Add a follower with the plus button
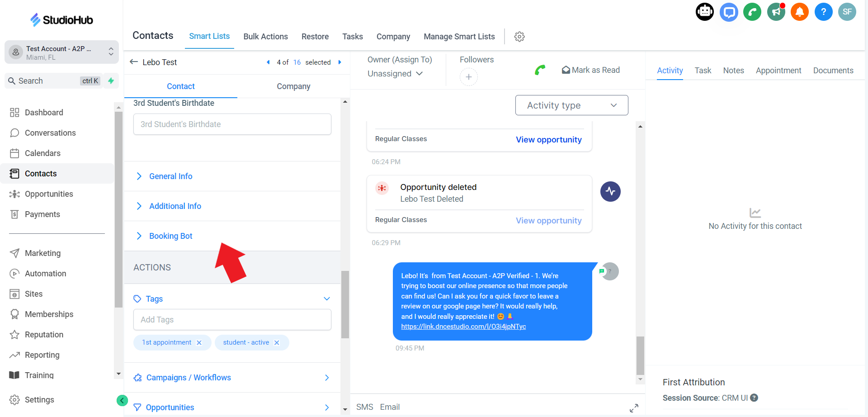The width and height of the screenshot is (868, 417). point(469,77)
